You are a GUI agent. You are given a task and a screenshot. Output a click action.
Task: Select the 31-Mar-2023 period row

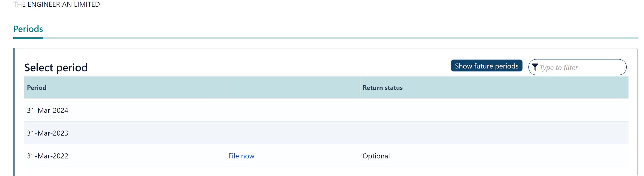click(x=47, y=133)
